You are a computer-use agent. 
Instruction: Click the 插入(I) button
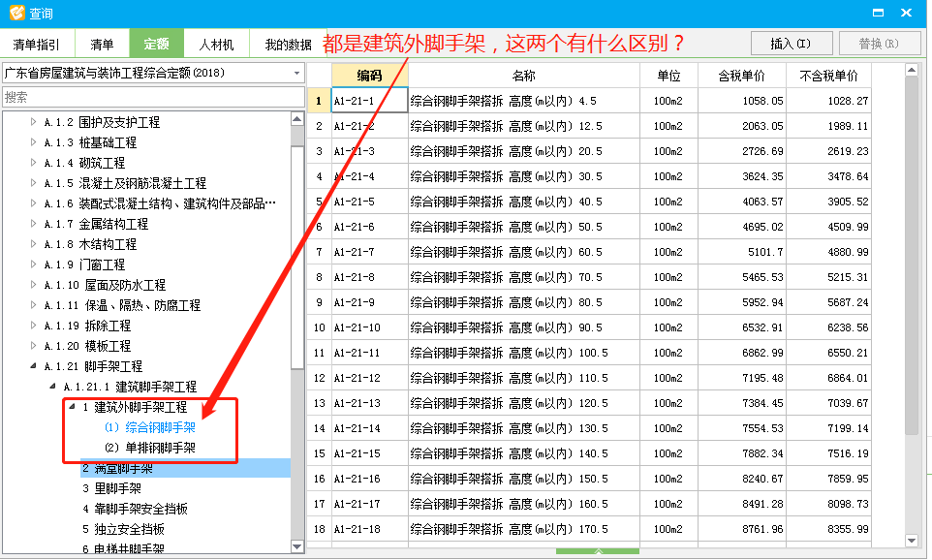pos(791,44)
